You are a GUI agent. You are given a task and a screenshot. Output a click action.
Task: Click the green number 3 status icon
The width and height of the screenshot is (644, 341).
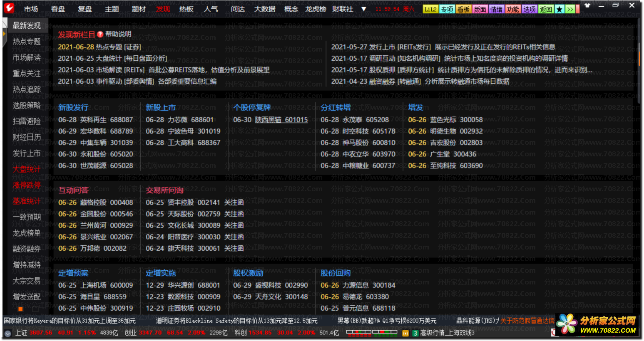[415, 334]
